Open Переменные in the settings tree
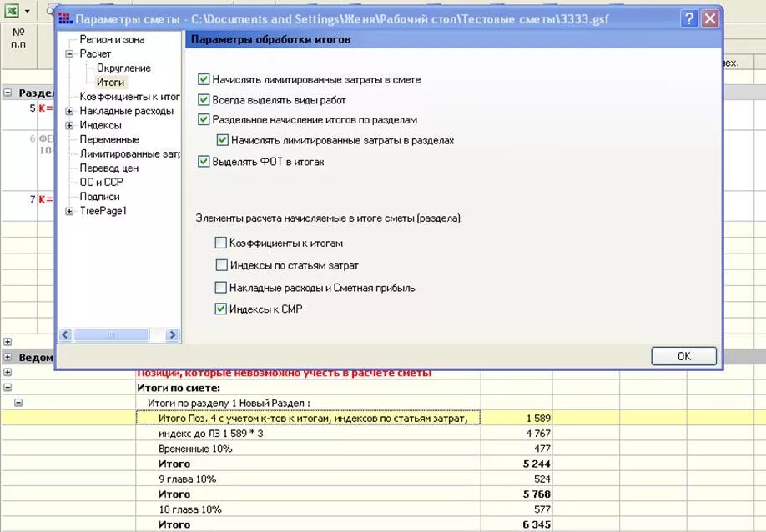 [109, 139]
